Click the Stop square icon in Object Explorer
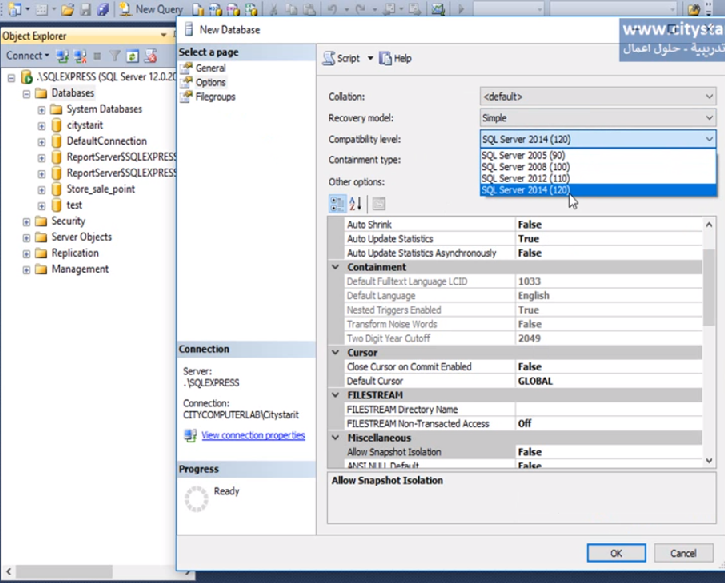 [97, 56]
